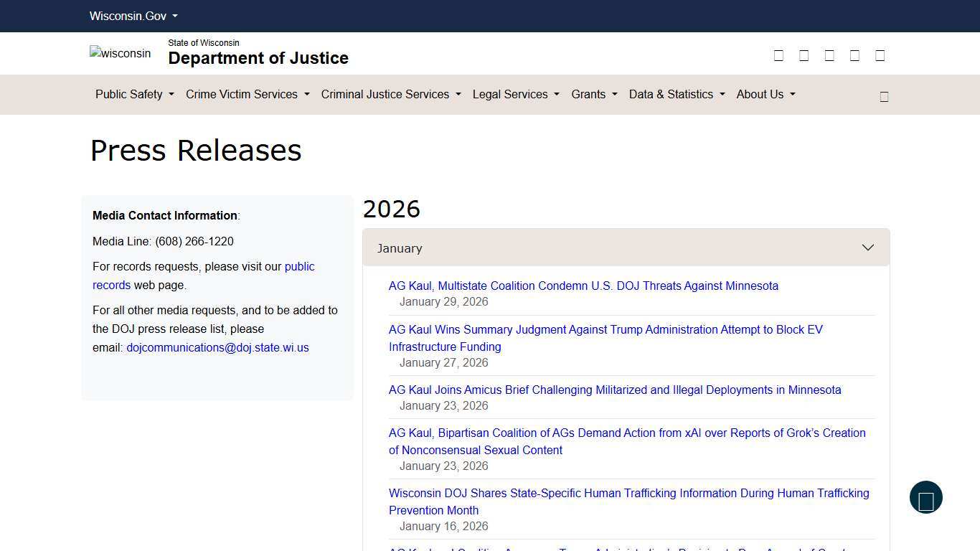Click the Department of Justice heading
Screen dimensions: 980x551
(x=258, y=58)
